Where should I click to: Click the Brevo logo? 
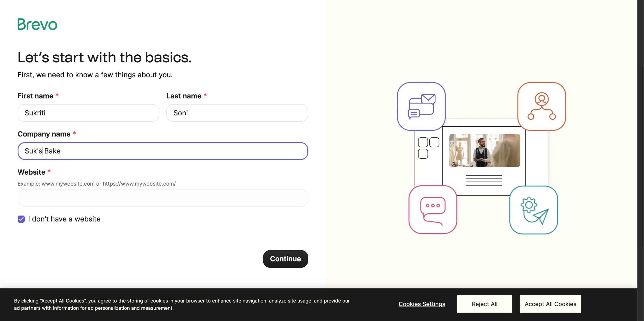(37, 24)
